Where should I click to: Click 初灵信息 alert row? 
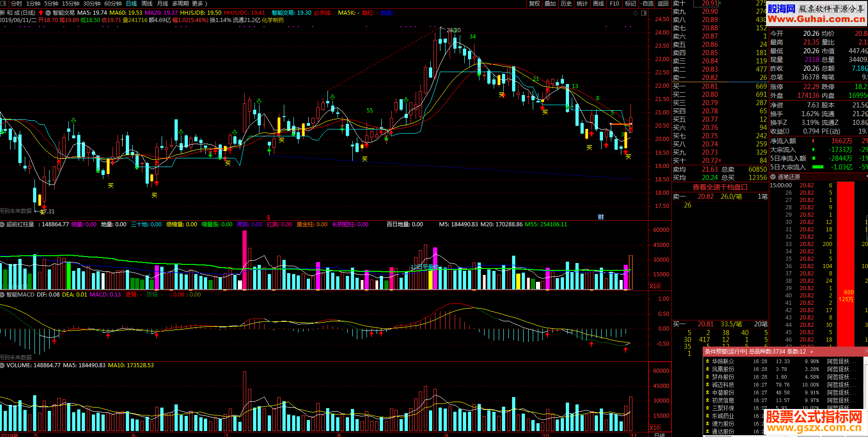(x=783, y=400)
